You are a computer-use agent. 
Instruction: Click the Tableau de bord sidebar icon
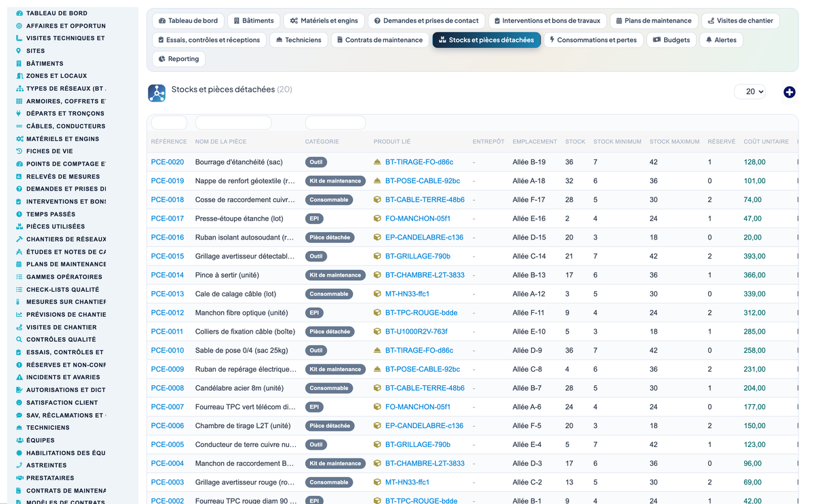19,13
